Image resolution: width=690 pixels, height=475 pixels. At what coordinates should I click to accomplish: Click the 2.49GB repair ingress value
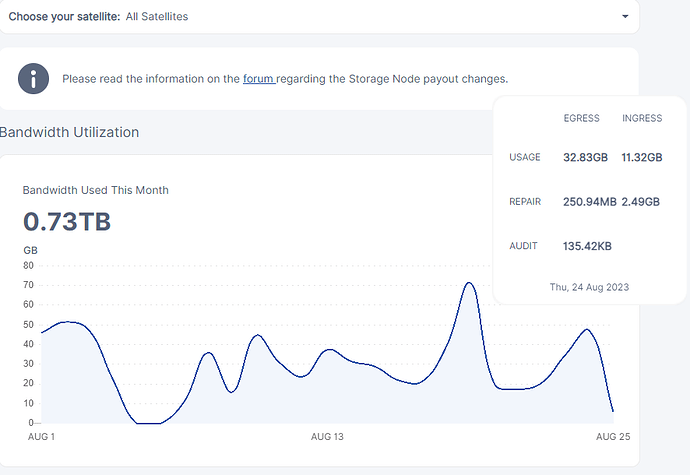[x=641, y=202]
